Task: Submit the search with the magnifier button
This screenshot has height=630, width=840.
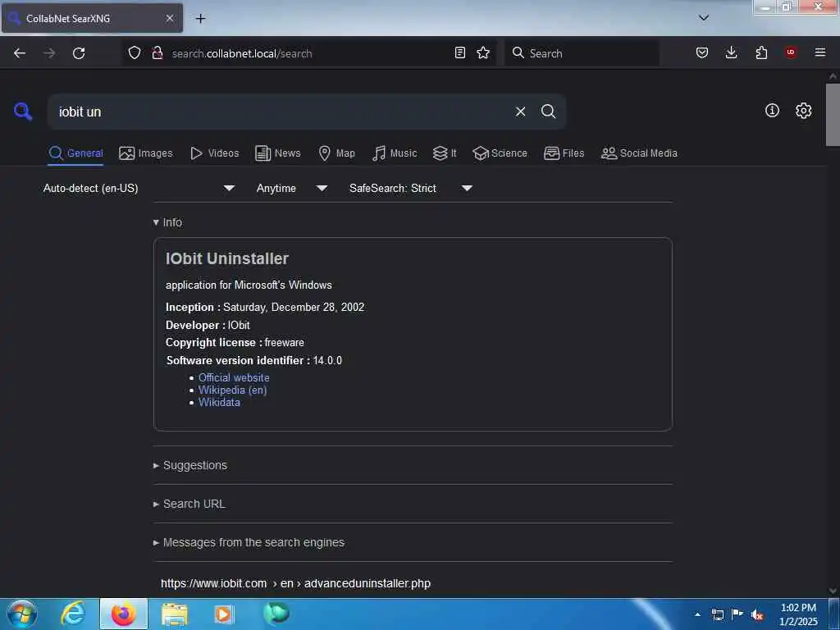Action: pos(548,112)
